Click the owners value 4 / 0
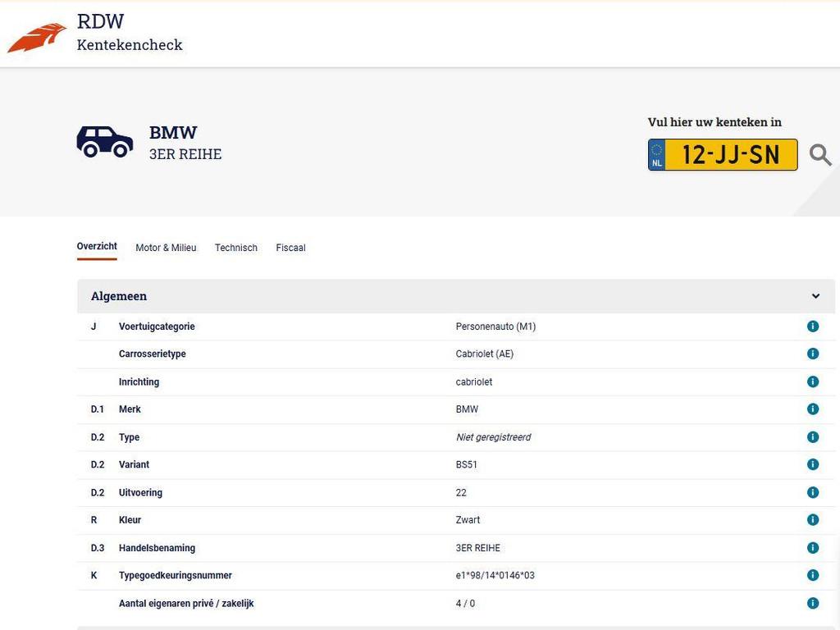840x630 pixels. point(465,603)
